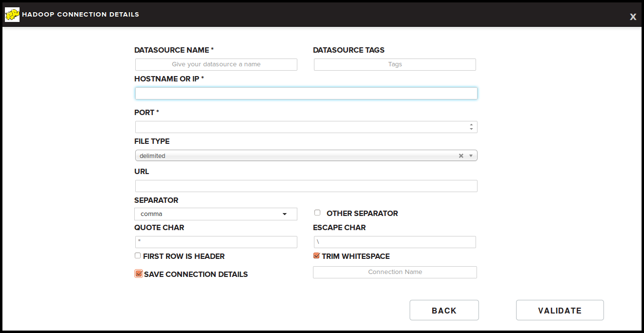Focus the Datasource Name input field
This screenshot has height=333, width=644.
216,64
